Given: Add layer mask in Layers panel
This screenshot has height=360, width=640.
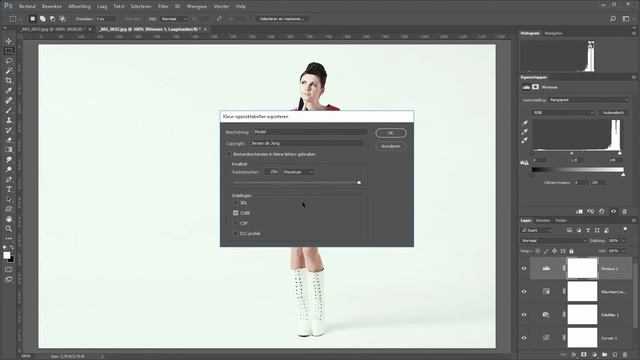Looking at the screenshot, I should point(584,355).
